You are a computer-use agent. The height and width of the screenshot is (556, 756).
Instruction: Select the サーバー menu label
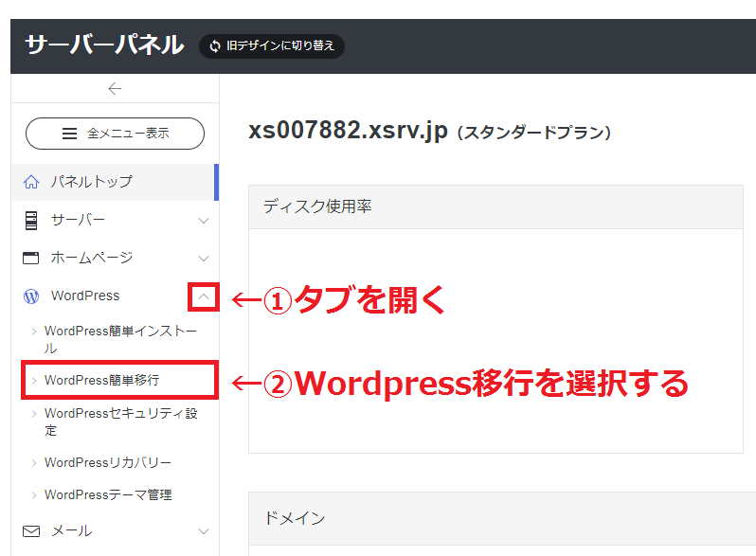(x=78, y=220)
